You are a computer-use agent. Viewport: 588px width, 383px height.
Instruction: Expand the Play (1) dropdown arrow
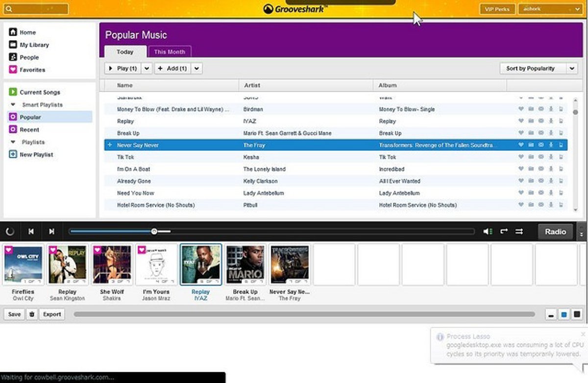[147, 69]
